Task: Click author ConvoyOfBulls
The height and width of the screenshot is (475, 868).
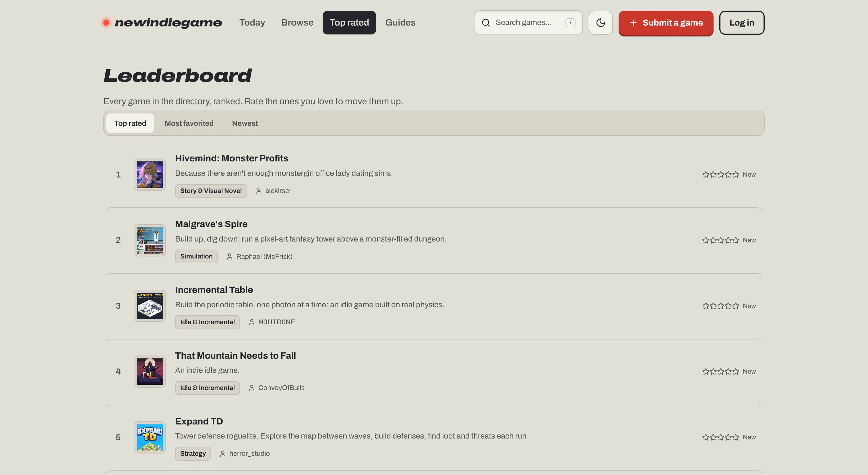Action: coord(281,388)
